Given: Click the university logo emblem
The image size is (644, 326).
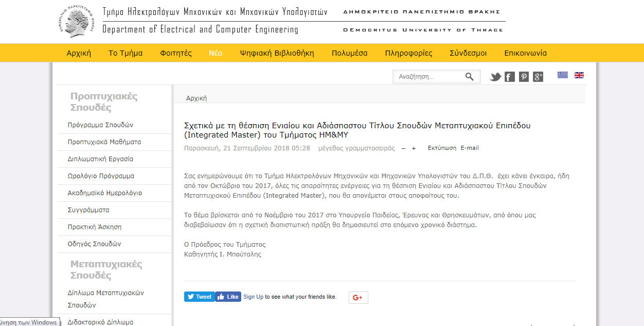Looking at the screenshot, I should click(77, 22).
